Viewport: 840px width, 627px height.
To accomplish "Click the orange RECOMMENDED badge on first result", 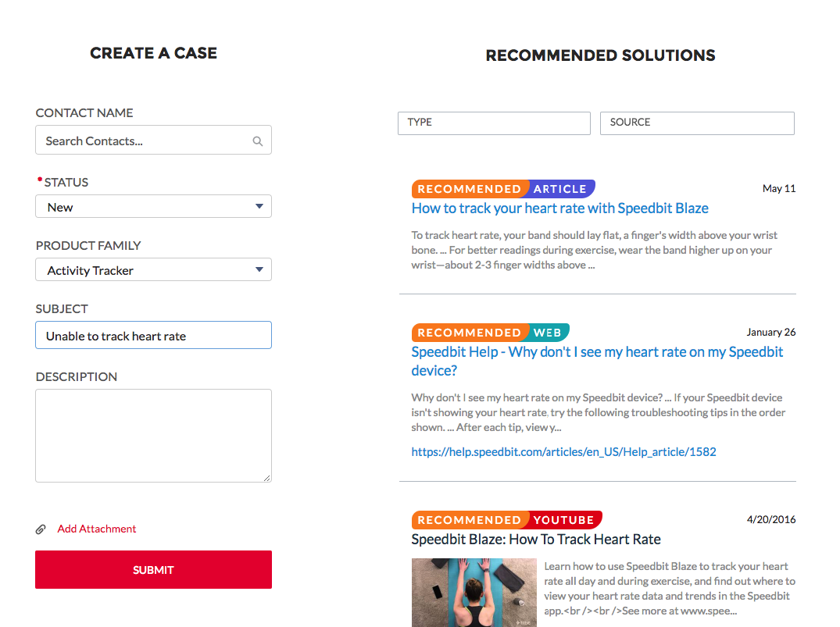I will [469, 188].
